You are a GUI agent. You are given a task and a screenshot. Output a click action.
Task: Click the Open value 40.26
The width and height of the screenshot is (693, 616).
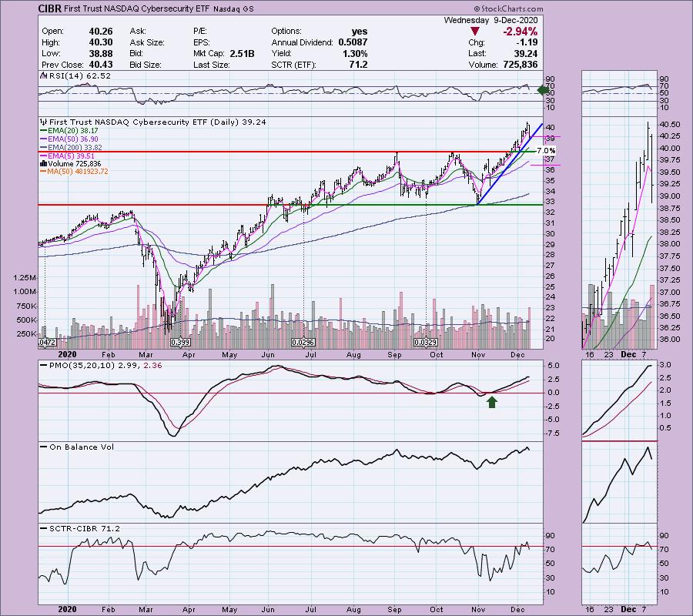[101, 32]
